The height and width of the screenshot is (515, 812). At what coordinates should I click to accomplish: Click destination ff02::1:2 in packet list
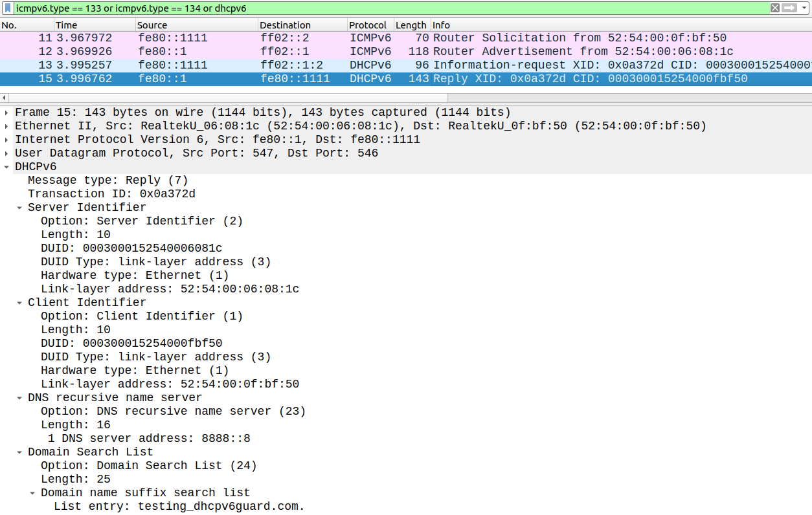(x=292, y=65)
